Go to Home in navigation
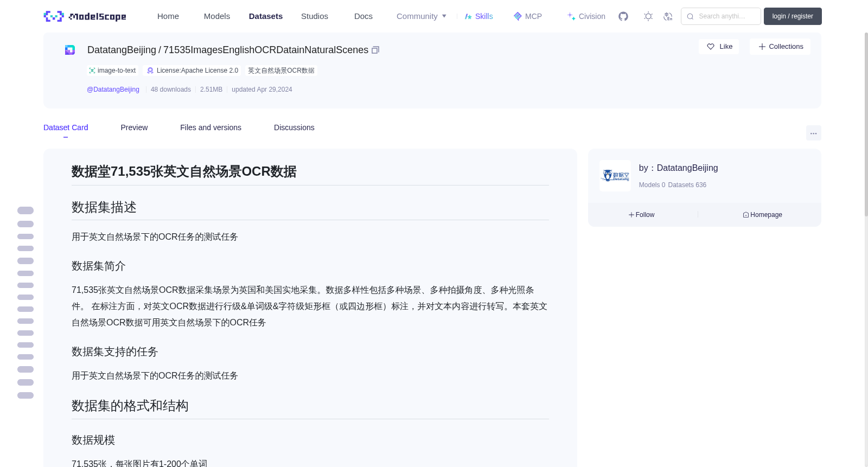Screen dimensions: 868x467 [x=168, y=16]
